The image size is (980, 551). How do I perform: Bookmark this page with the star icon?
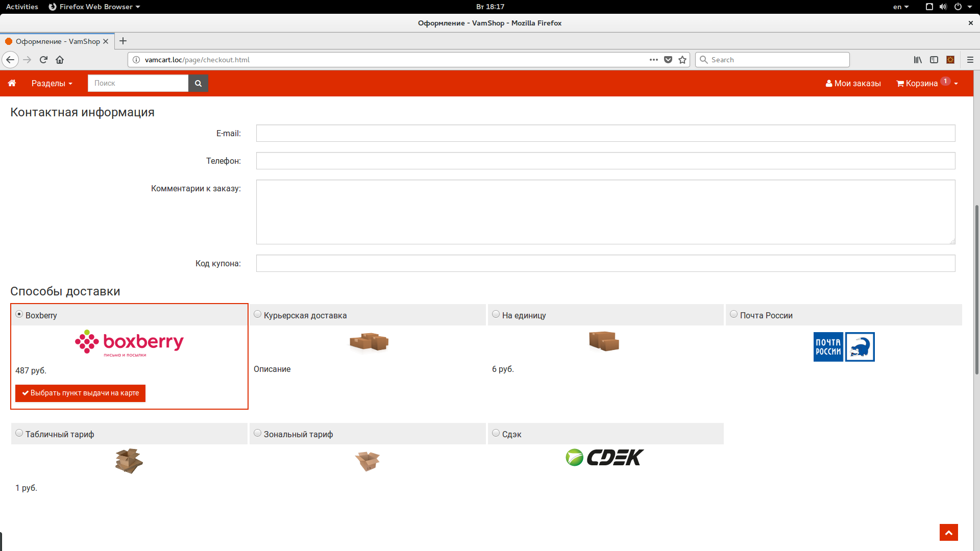point(682,60)
